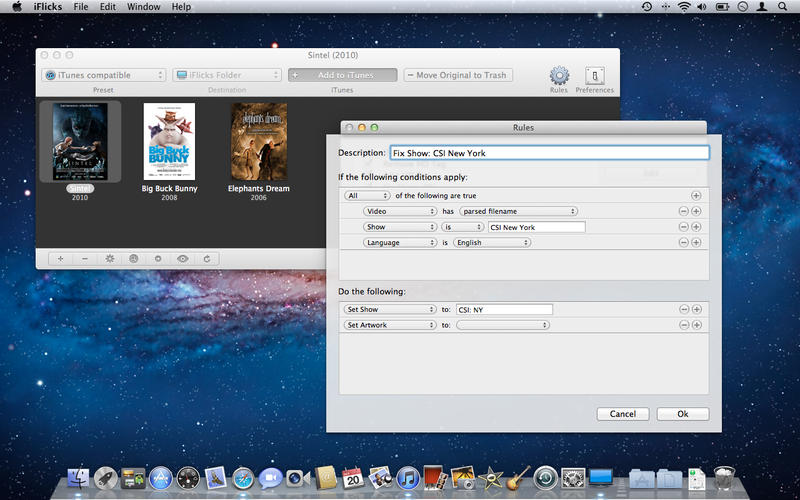Open iTunes from the Dock
800x500 pixels.
[407, 477]
